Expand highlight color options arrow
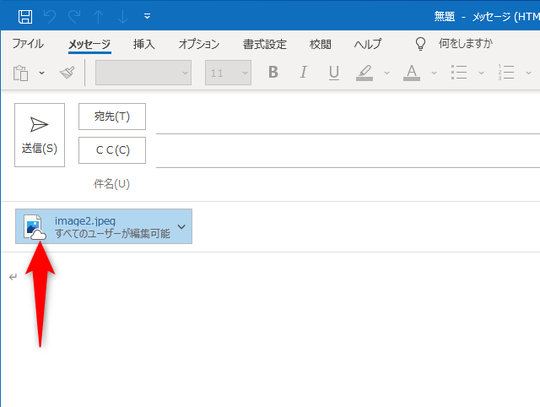This screenshot has height=407, width=540. click(x=387, y=73)
